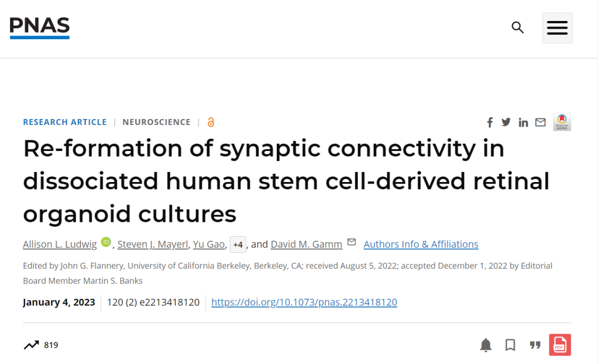The image size is (598, 364).
Task: Share article on LinkedIn
Action: click(523, 122)
